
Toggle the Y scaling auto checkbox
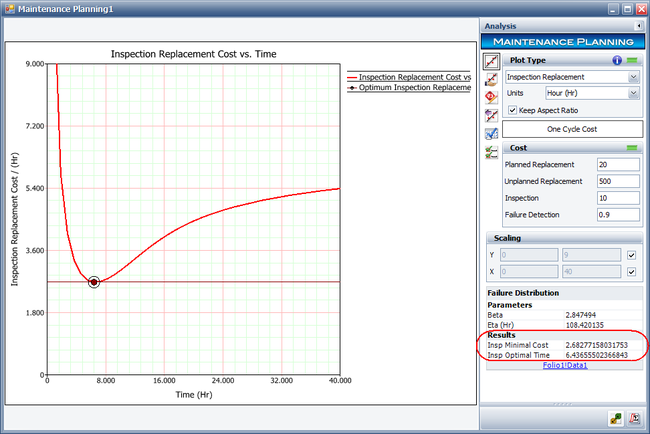coord(631,255)
